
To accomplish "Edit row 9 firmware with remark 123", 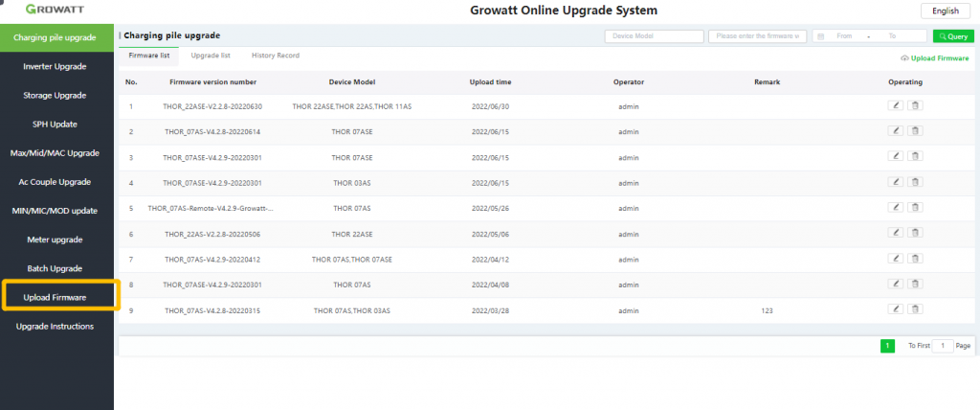I will pos(896,308).
